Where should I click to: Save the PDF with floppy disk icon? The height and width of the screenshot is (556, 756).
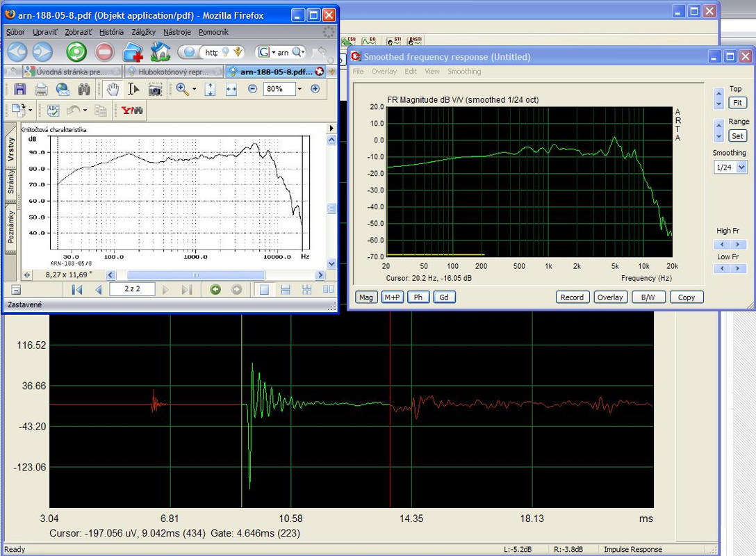(x=19, y=89)
